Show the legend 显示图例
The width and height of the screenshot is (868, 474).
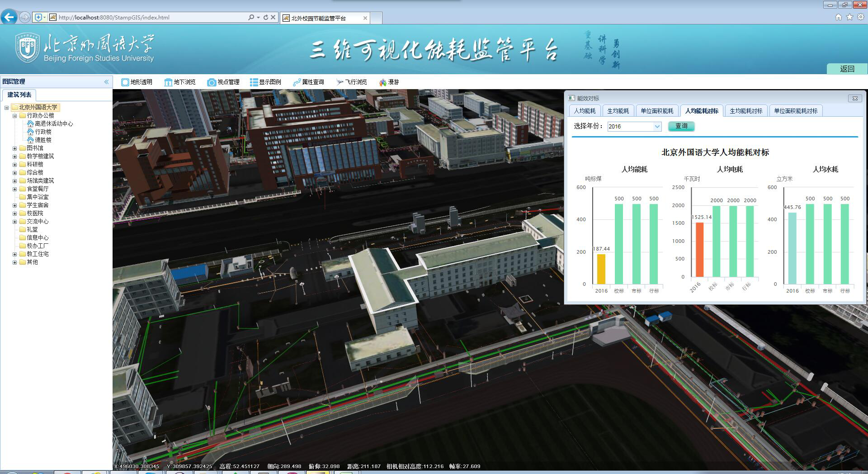[x=265, y=82]
